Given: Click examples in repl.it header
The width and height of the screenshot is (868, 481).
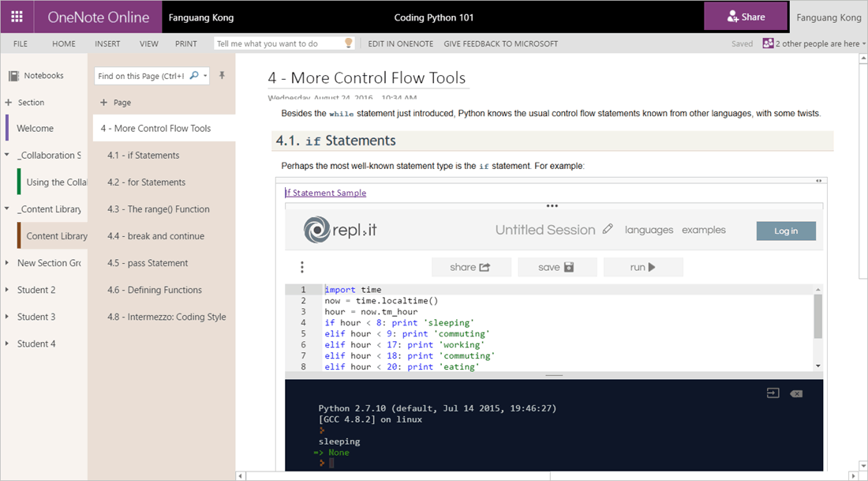Looking at the screenshot, I should pyautogui.click(x=704, y=230).
